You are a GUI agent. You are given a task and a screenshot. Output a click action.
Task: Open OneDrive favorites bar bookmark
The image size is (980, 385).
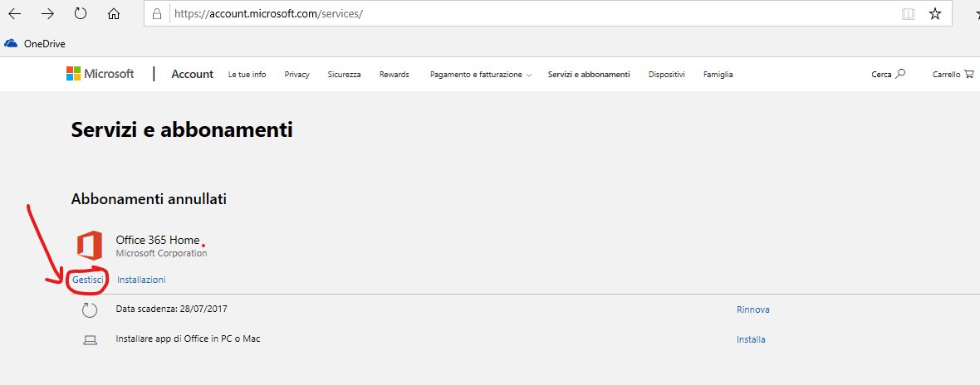click(35, 44)
